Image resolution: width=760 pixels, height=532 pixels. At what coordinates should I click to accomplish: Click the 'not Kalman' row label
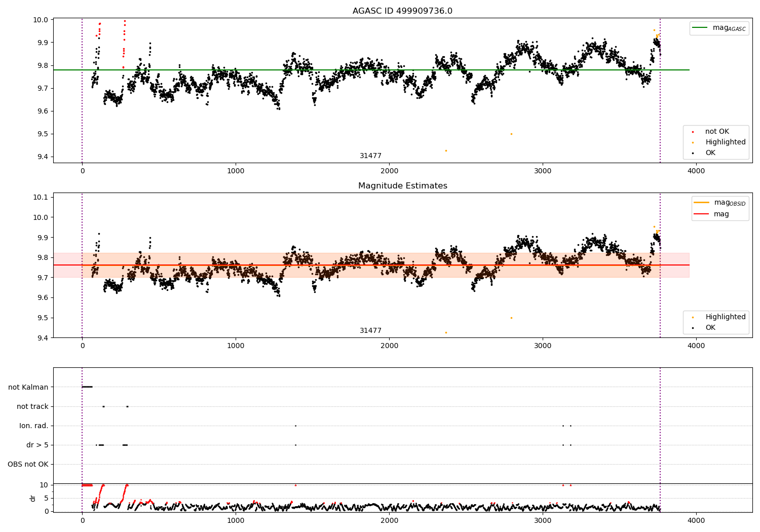[28, 387]
